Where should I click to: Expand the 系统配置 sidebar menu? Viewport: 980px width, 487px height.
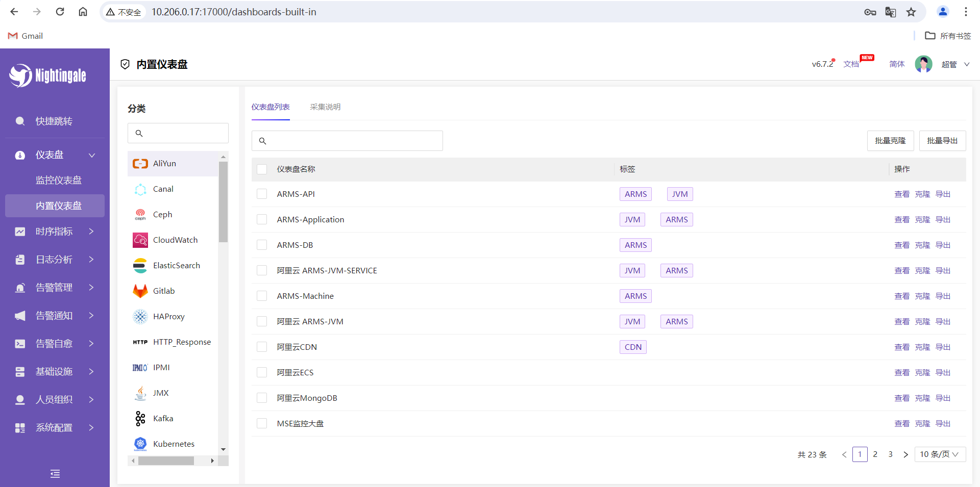55,428
